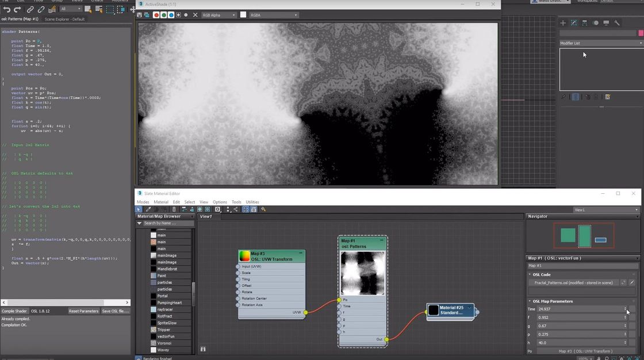Viewport: 644px width, 360px height.
Task: Activate the Pan tool at the browser bottom
Action: (202, 349)
